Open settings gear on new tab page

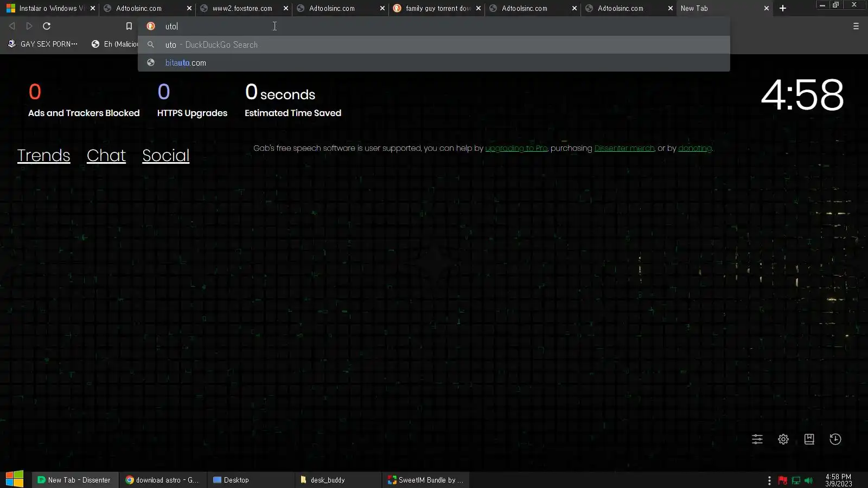pos(783,439)
